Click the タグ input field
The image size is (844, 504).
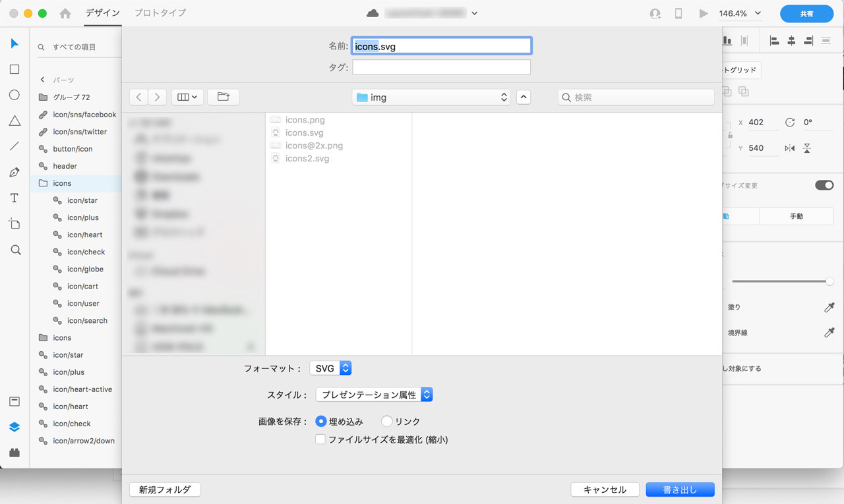pyautogui.click(x=441, y=67)
